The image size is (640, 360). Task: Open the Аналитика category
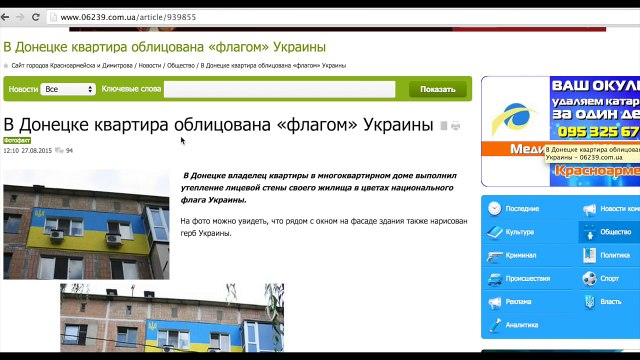tap(522, 325)
